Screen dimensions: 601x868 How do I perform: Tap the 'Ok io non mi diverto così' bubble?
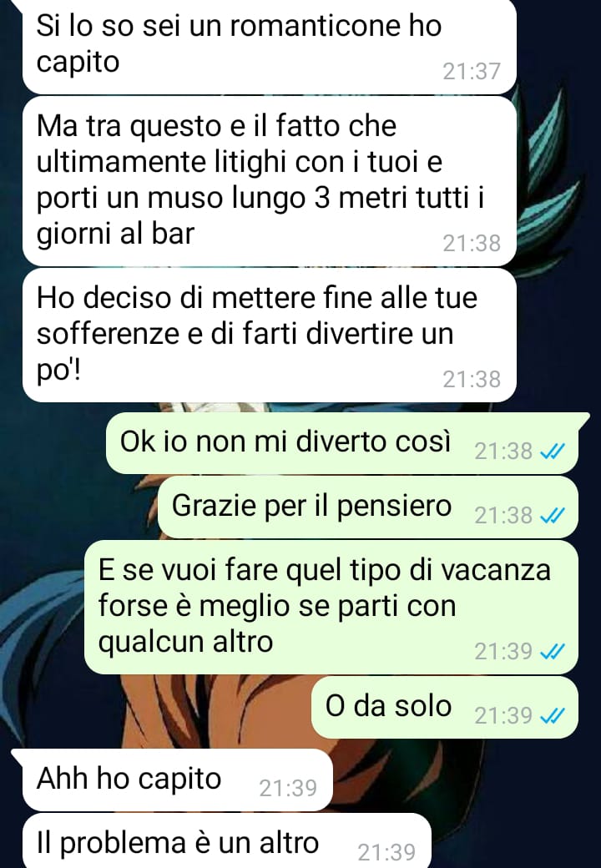point(342,443)
